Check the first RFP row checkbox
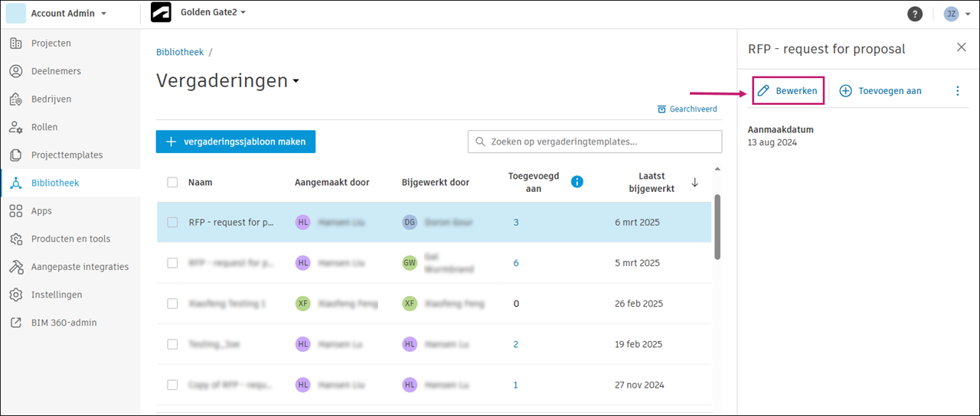 click(172, 223)
